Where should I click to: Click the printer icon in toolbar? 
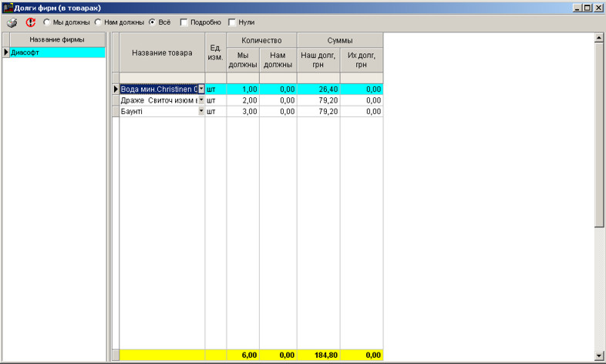pyautogui.click(x=12, y=22)
